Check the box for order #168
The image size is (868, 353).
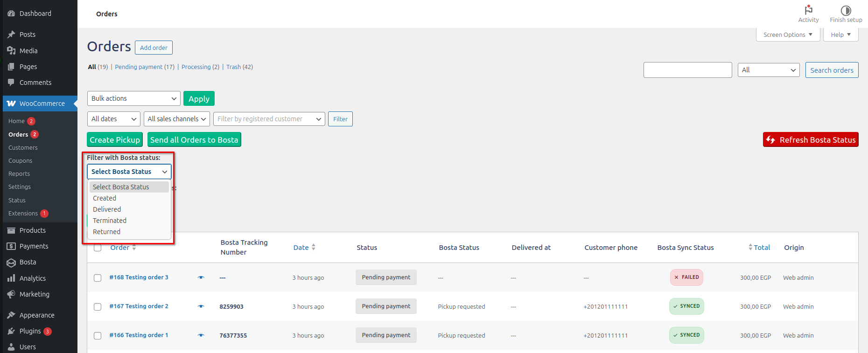(98, 278)
